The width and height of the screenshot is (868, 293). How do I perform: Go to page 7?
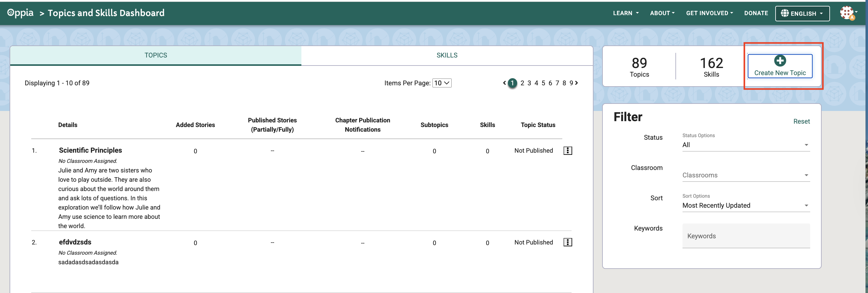[557, 83]
